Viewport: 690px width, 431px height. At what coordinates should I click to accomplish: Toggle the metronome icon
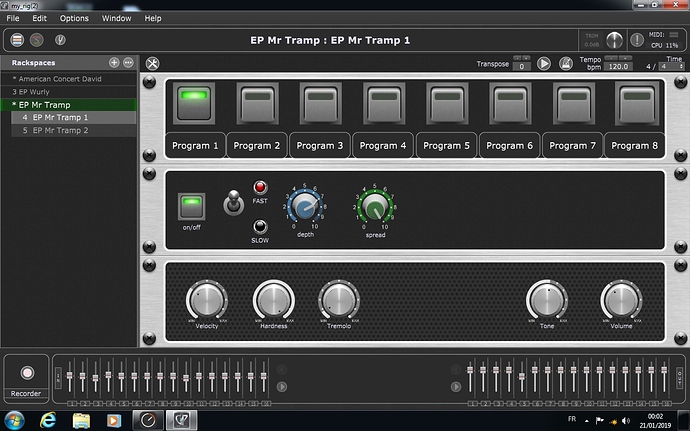click(566, 63)
